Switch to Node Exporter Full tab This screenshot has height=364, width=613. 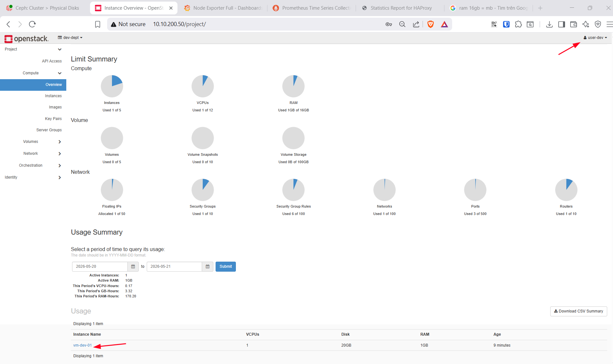point(223,8)
